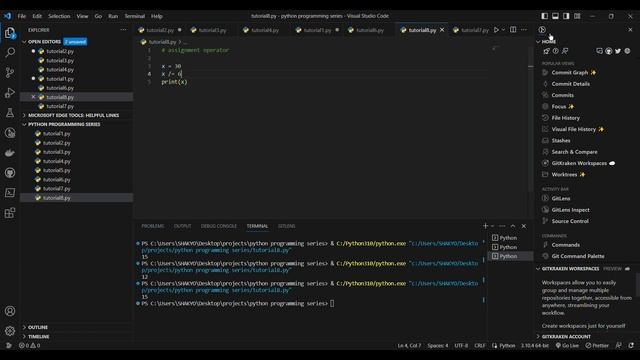This screenshot has width=640, height=360.
Task: Open Customize Layout icon
Action: [577, 16]
